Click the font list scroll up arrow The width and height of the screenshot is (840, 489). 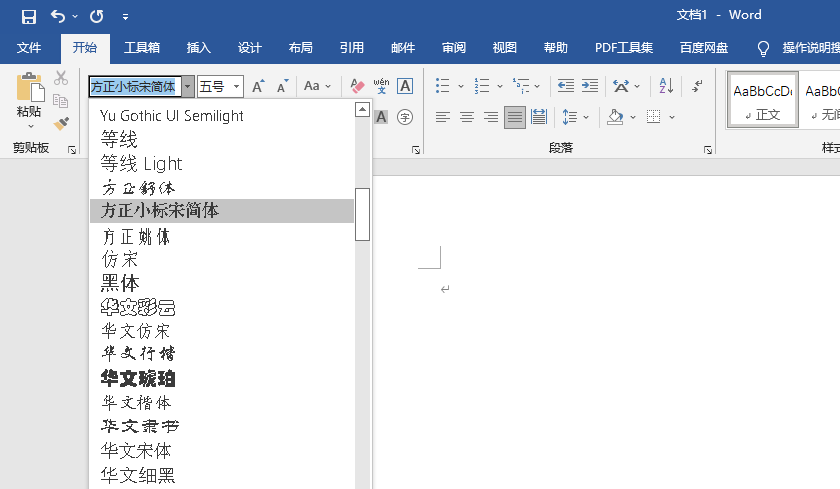[363, 110]
